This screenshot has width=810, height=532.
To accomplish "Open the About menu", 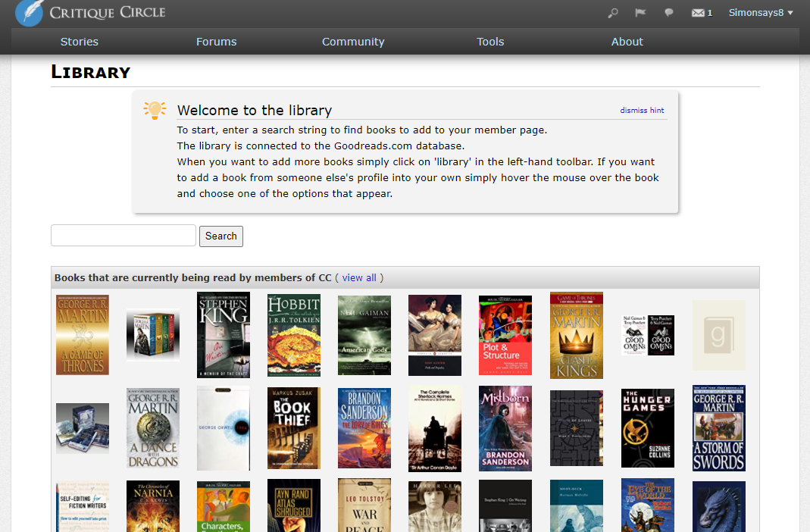I will (x=627, y=42).
